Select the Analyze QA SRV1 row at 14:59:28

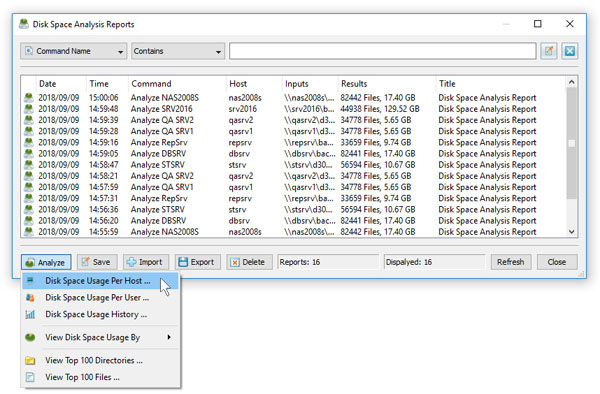293,131
